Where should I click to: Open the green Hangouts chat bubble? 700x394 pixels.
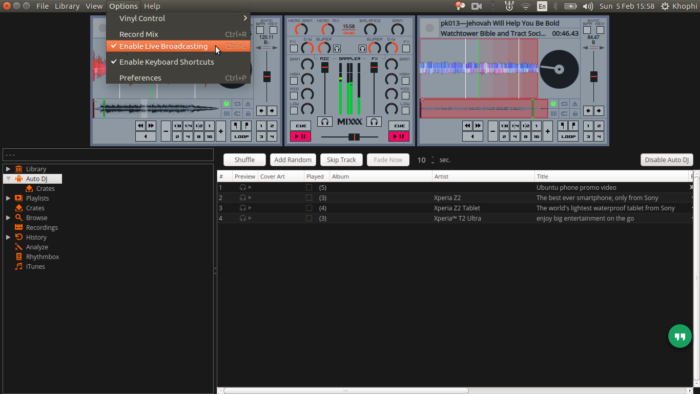tap(679, 336)
